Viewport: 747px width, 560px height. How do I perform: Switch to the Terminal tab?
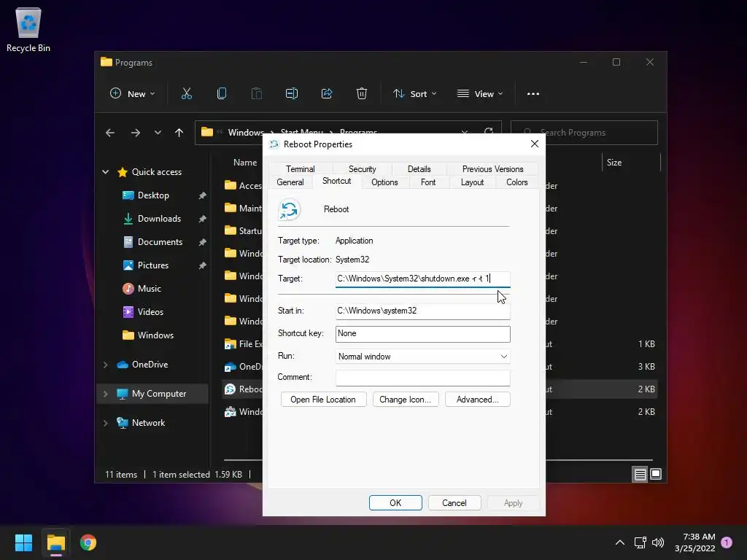300,169
